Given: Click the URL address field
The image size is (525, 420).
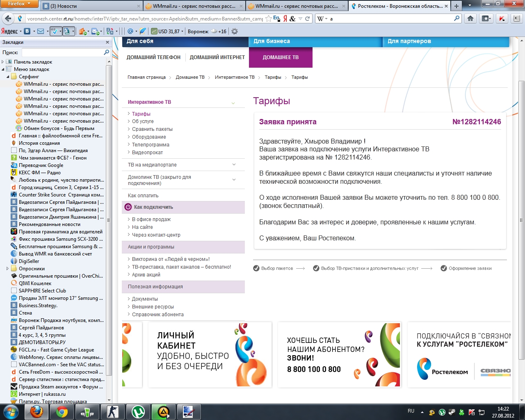Looking at the screenshot, I should [145, 18].
